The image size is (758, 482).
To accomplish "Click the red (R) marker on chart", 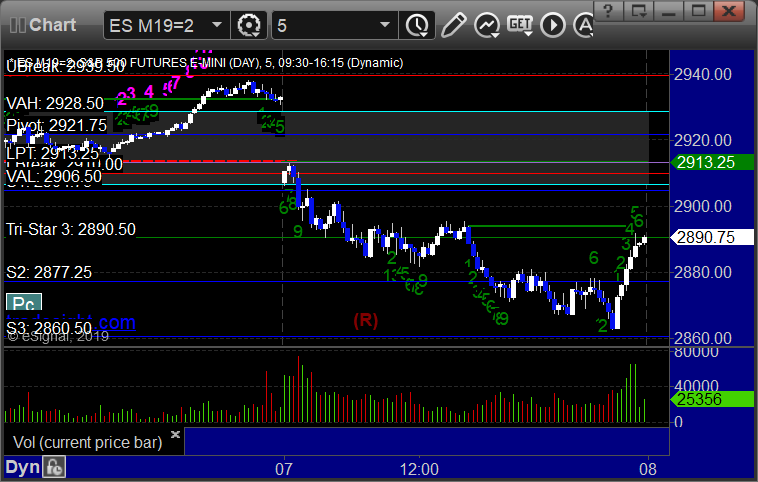I will [365, 320].
